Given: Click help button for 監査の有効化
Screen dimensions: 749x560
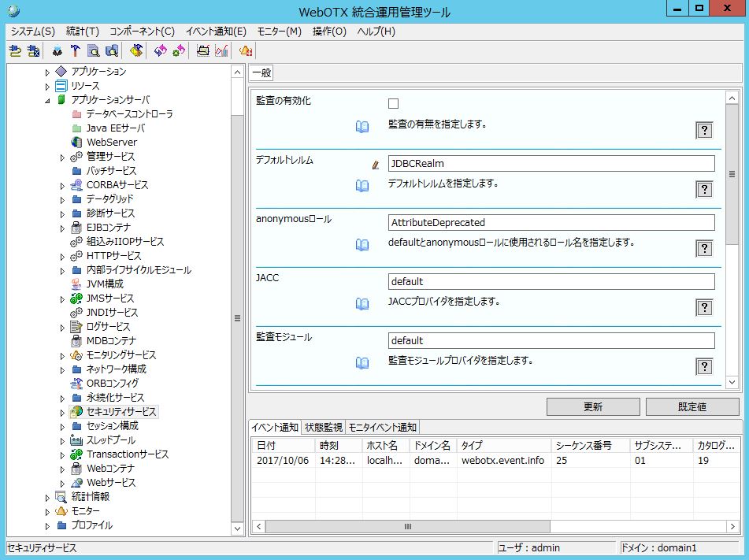Looking at the screenshot, I should 704,130.
